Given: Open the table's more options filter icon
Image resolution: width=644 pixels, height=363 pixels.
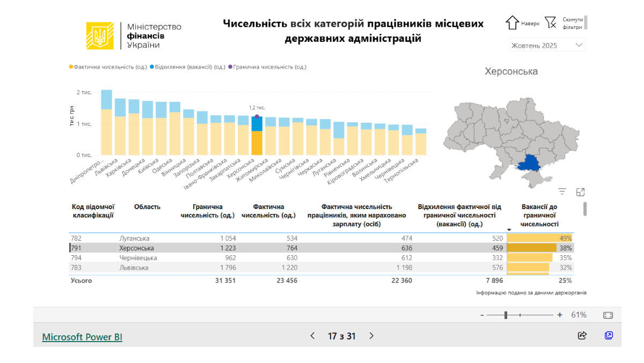Looking at the screenshot, I should (562, 192).
